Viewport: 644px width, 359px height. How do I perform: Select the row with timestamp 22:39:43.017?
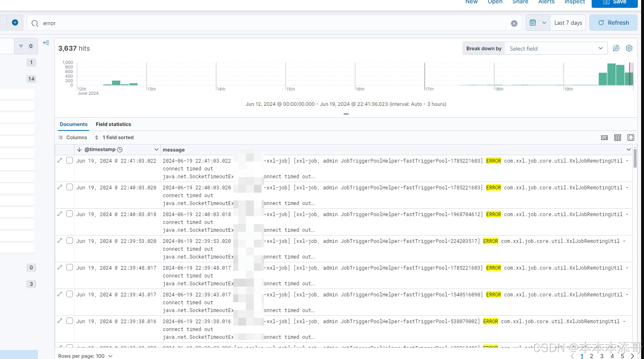70,294
